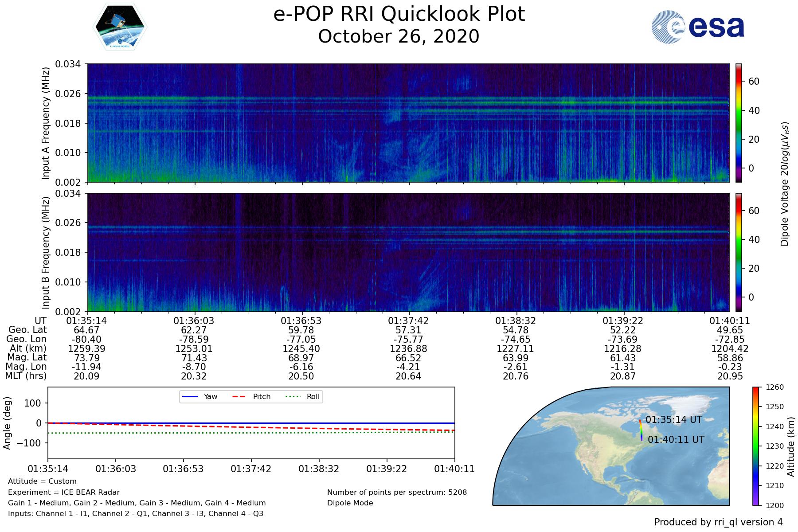Click the Input B spectrogram colorbar
This screenshot has width=798, height=532.
click(739, 252)
